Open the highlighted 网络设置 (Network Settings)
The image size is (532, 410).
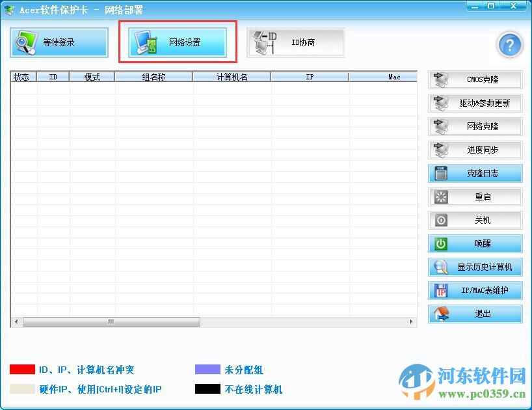tap(178, 41)
